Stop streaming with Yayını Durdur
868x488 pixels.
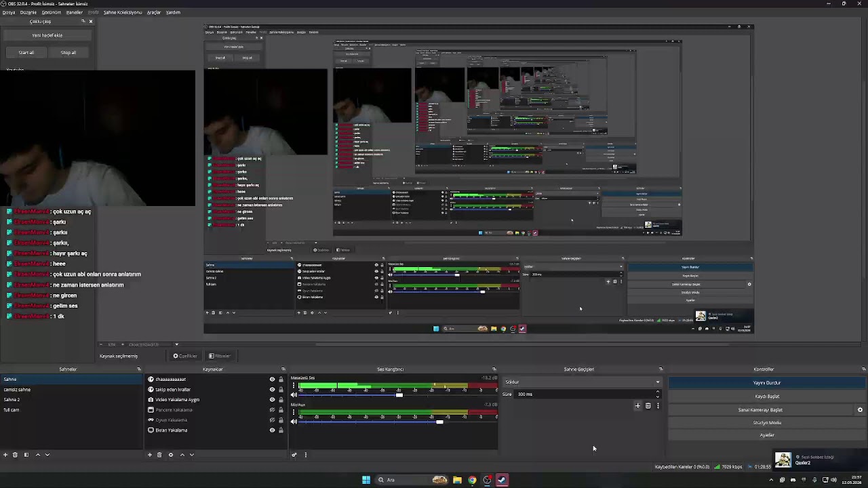[x=767, y=383]
